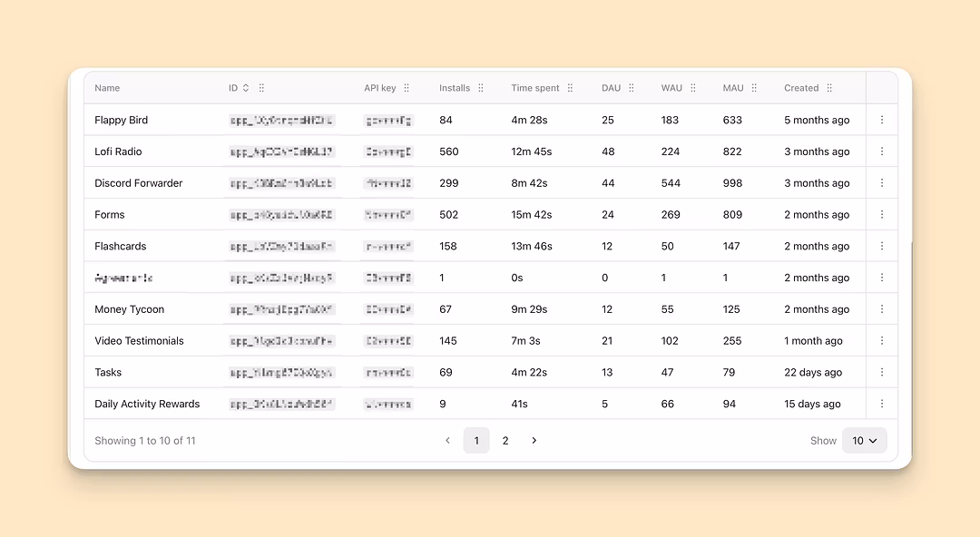The image size is (980, 537).
Task: Click the Created column grip handle
Action: 829,88
